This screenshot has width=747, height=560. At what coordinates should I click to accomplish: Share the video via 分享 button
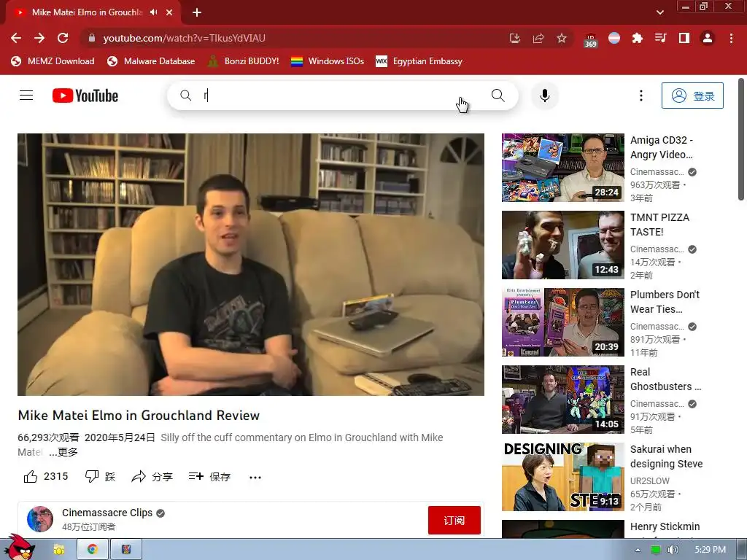pyautogui.click(x=152, y=477)
